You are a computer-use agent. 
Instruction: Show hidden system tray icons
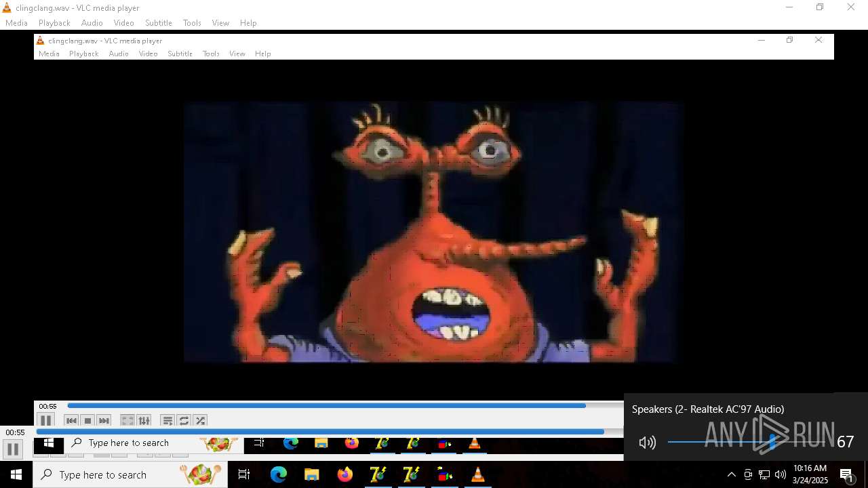point(731,474)
